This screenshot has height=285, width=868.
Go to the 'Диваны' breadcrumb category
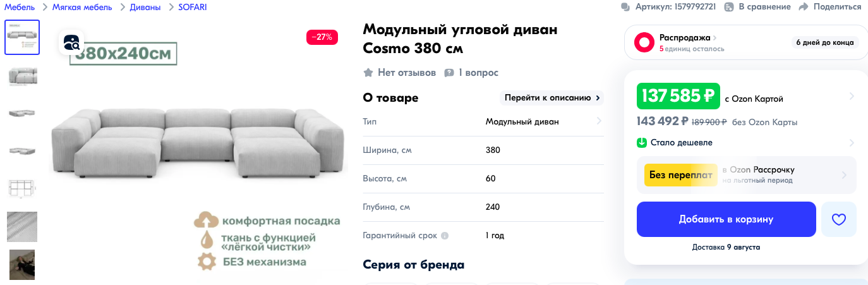(x=147, y=7)
